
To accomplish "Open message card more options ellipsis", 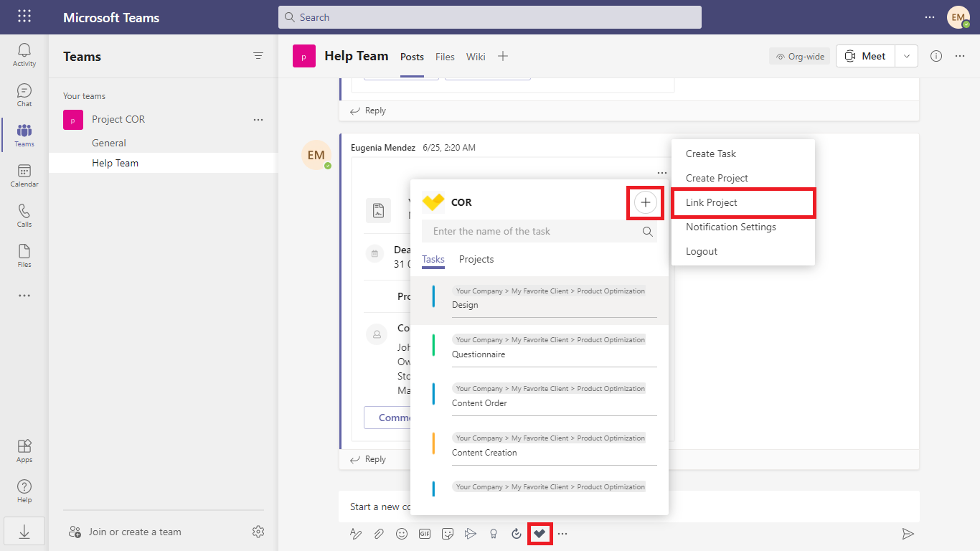I will pyautogui.click(x=661, y=173).
